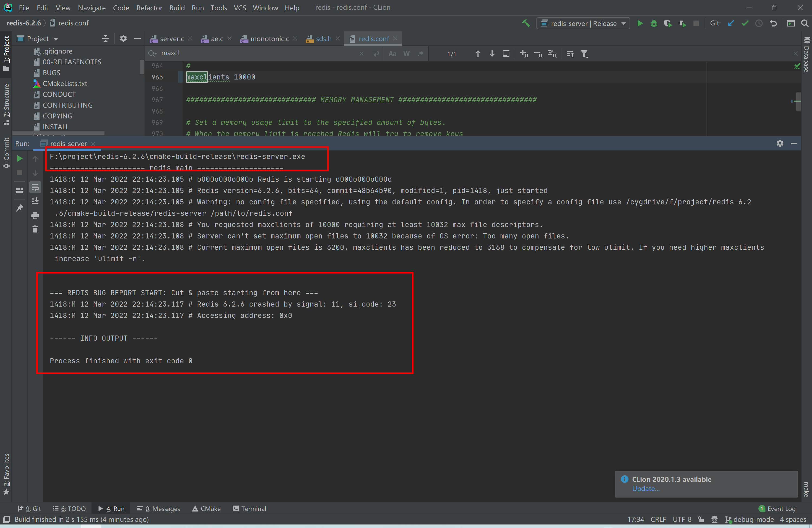Debug the redis-server configuration
This screenshot has width=812, height=528.
(654, 23)
